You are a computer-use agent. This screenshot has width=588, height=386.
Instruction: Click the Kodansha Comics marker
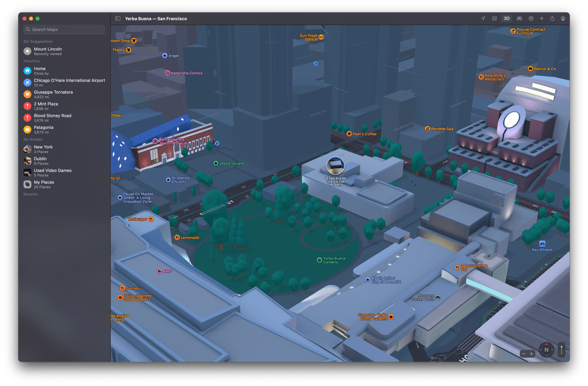point(167,73)
